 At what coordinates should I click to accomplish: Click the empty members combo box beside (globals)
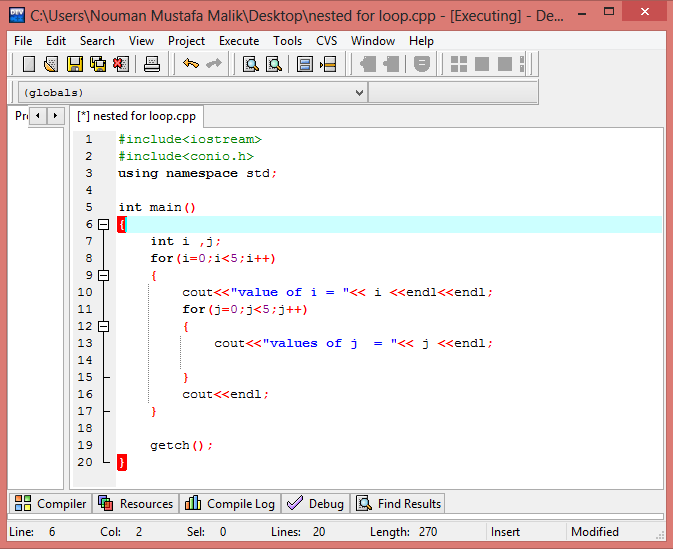(453, 92)
